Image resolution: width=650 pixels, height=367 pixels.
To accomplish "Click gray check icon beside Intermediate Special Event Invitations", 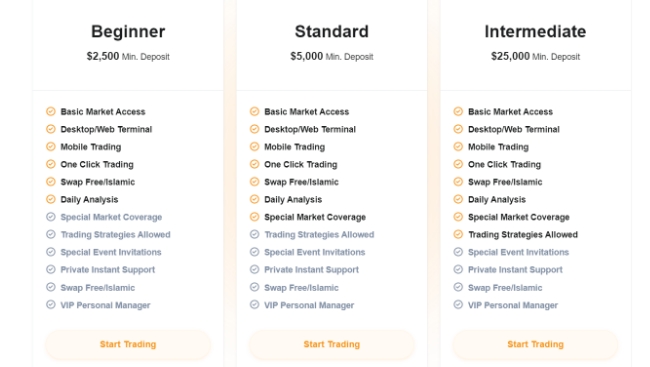I will [x=458, y=252].
